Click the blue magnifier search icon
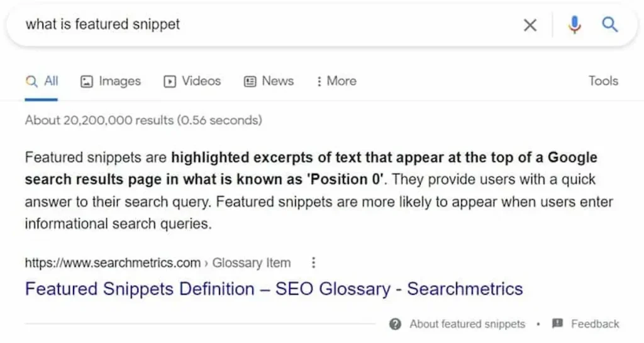 609,25
